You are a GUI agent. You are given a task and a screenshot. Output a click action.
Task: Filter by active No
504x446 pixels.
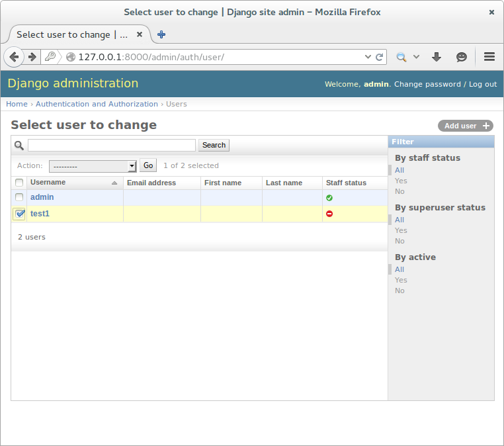pyautogui.click(x=399, y=290)
